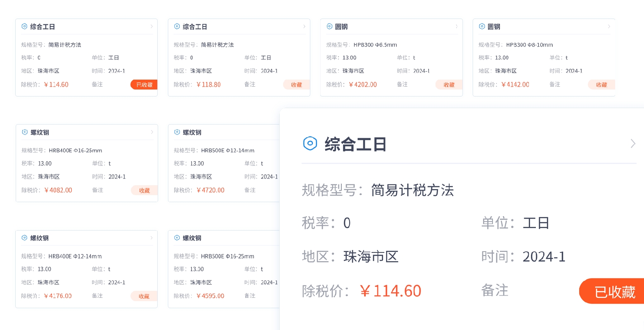Open details chevron on 圆钢 Φ8-10mm card
Viewport: 644px width, 330px height.
pos(609,26)
